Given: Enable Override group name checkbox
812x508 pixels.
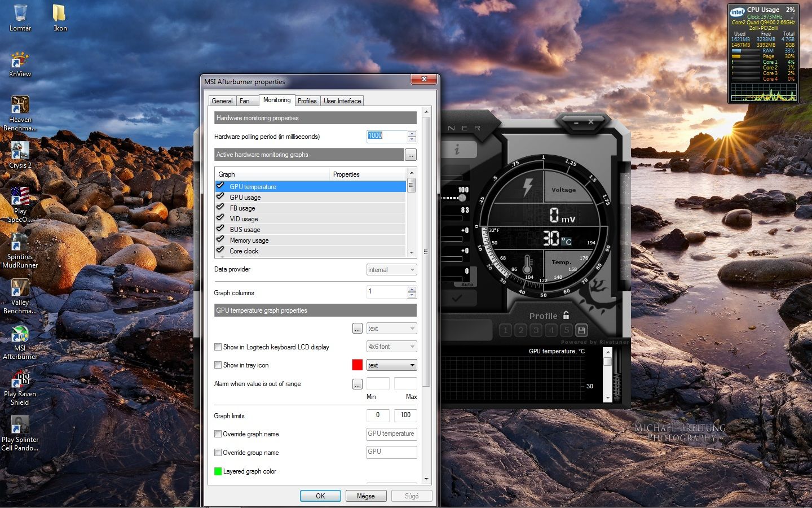Looking at the screenshot, I should (218, 453).
